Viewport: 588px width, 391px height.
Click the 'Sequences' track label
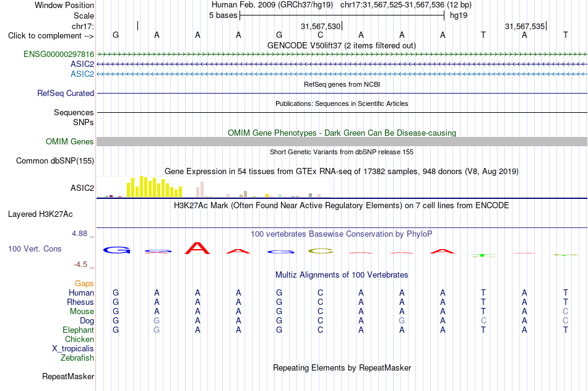74,112
